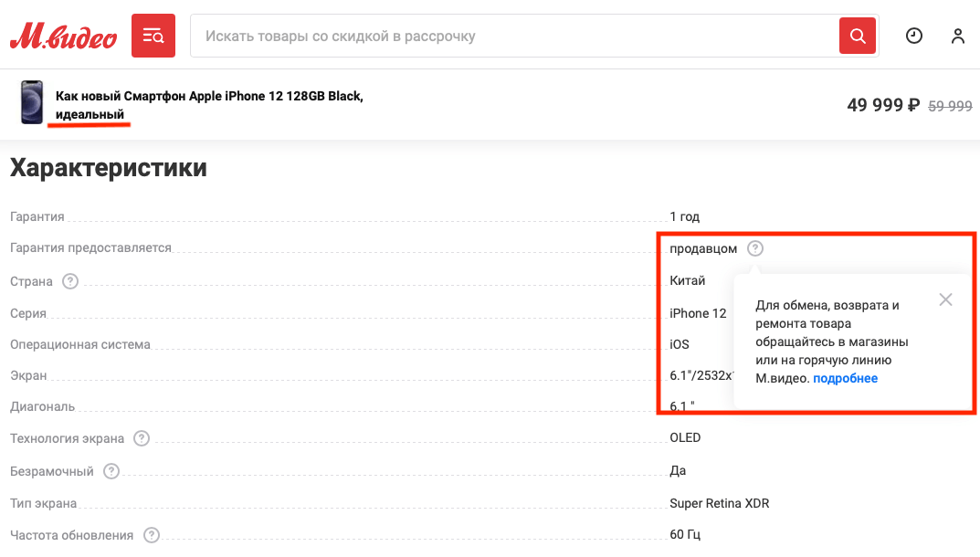Click the red search magnifier button

coord(857,37)
